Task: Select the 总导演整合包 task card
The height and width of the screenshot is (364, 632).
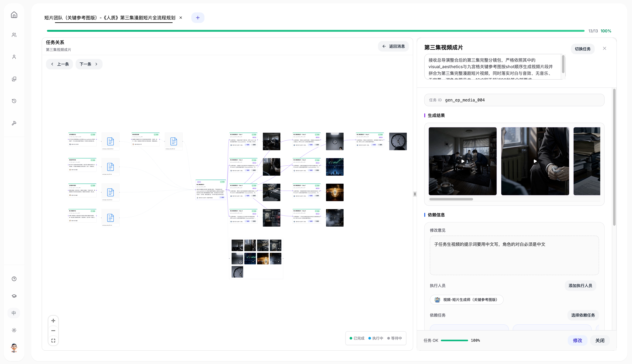Action: pyautogui.click(x=82, y=140)
